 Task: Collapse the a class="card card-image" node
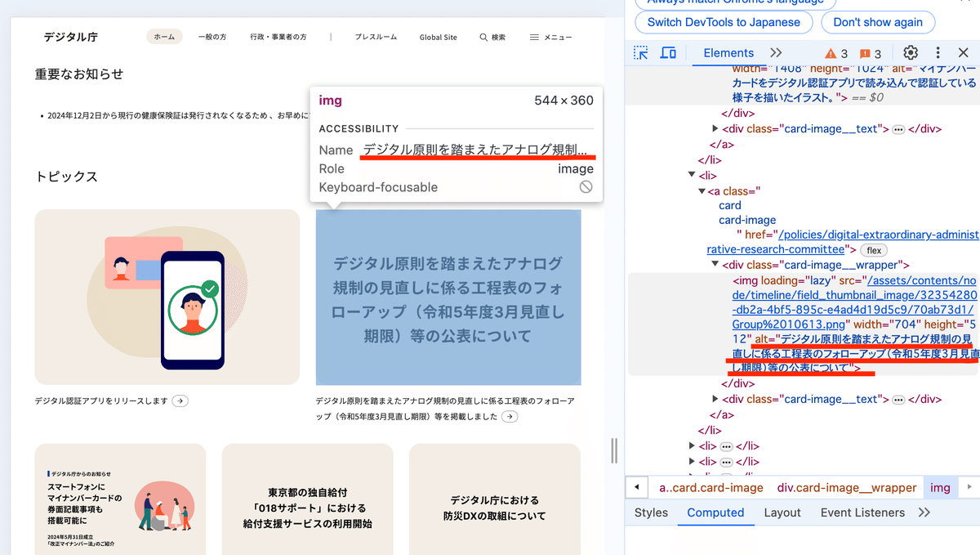[702, 190]
